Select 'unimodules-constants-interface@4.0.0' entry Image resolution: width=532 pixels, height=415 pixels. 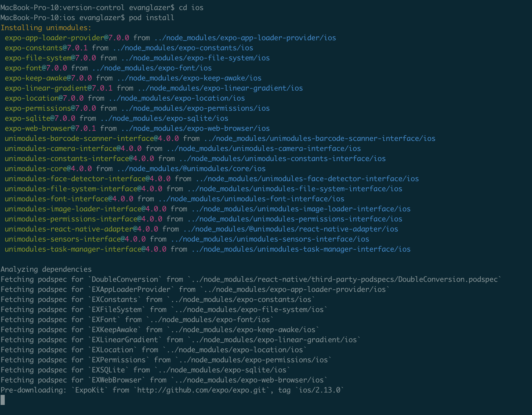click(79, 159)
